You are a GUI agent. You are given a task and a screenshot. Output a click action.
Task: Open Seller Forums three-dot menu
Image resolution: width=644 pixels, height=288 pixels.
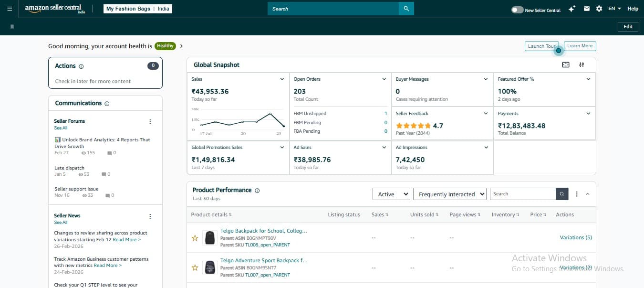(x=150, y=122)
